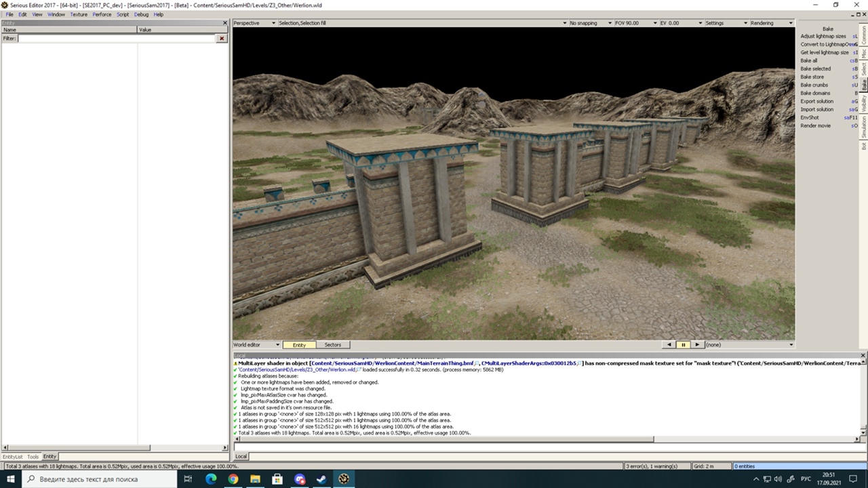Step playback forward in viewport
Viewport: 868px width, 488px height.
tap(697, 345)
